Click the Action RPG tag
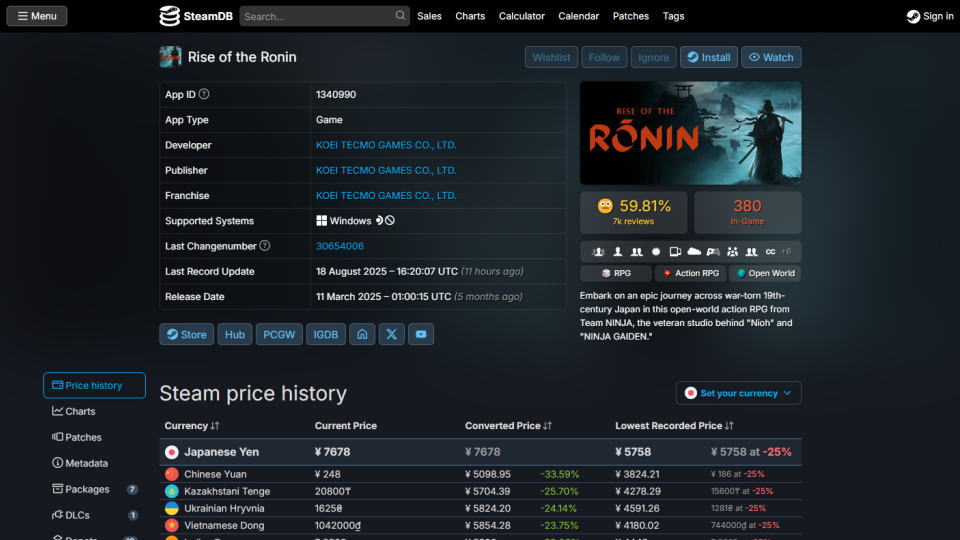 [691, 273]
